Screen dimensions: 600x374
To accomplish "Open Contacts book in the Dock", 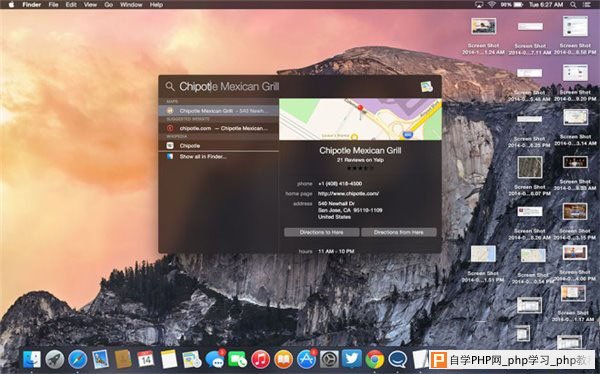I will click(123, 359).
